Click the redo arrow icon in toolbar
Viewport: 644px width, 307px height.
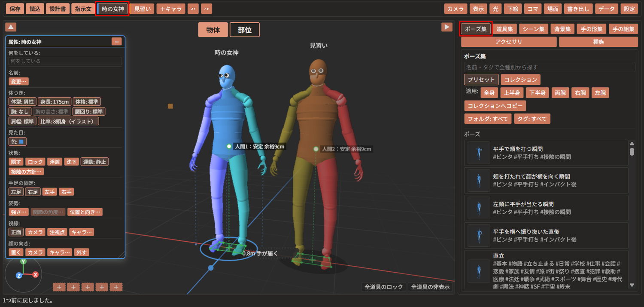tap(207, 9)
